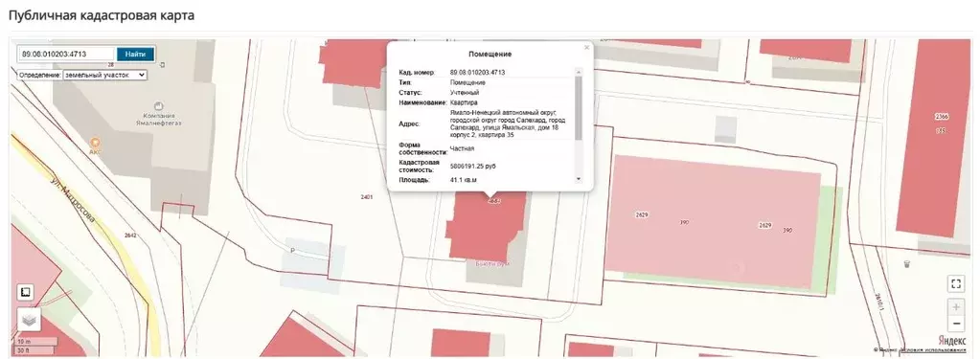
Task: Click the cadastral number search field
Action: [66, 54]
